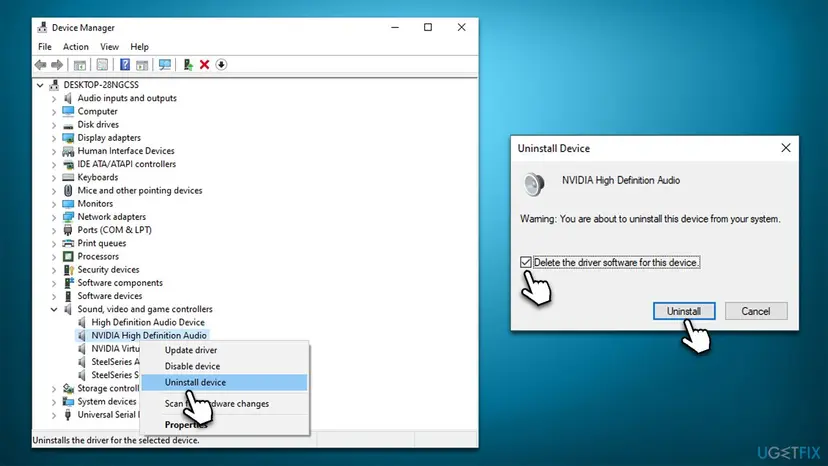
Task: Select the Network adapters category icon
Action: tap(68, 217)
